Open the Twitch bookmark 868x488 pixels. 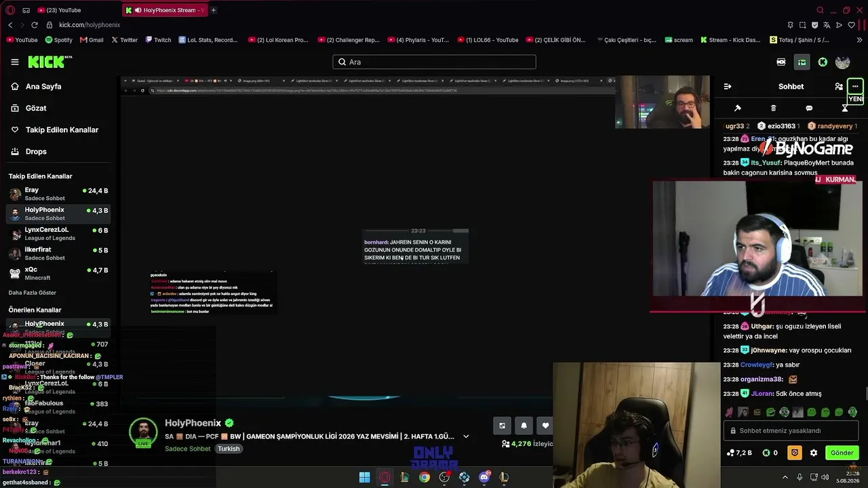click(x=158, y=40)
